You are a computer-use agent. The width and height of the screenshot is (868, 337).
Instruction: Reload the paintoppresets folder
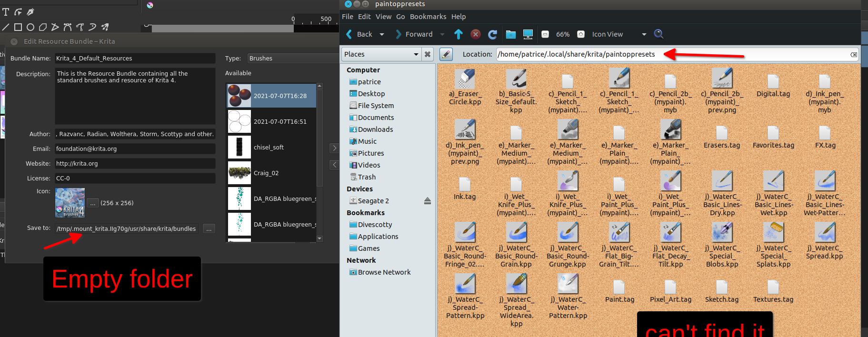pos(493,34)
